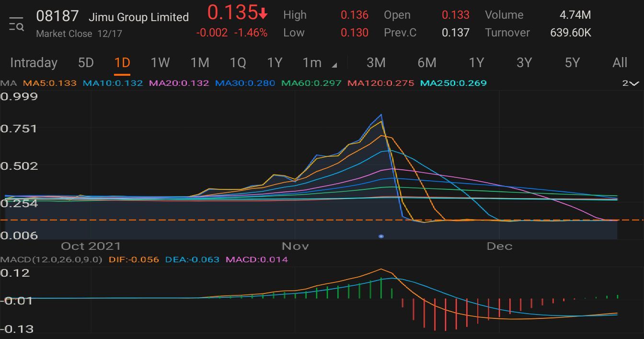Toggle the MA250 moving average label
The height and width of the screenshot is (339, 644).
pyautogui.click(x=453, y=83)
